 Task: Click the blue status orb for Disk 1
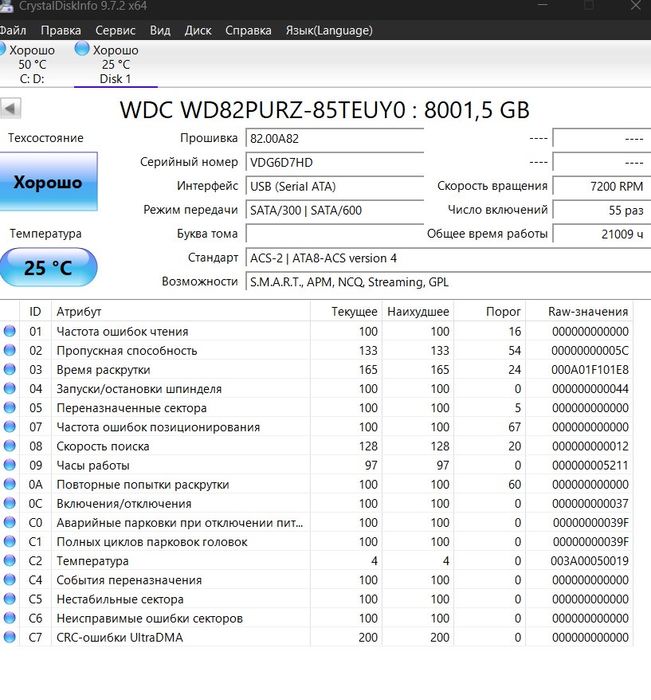click(82, 49)
